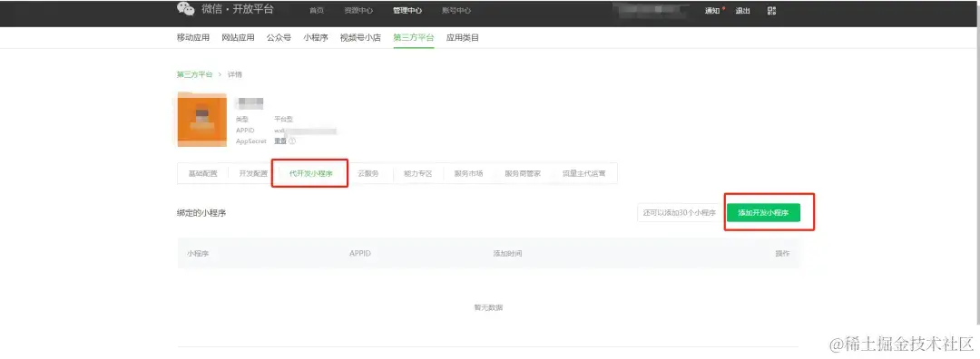Click 第三方平台 breadcrumb link
The image size is (980, 359).
point(194,74)
